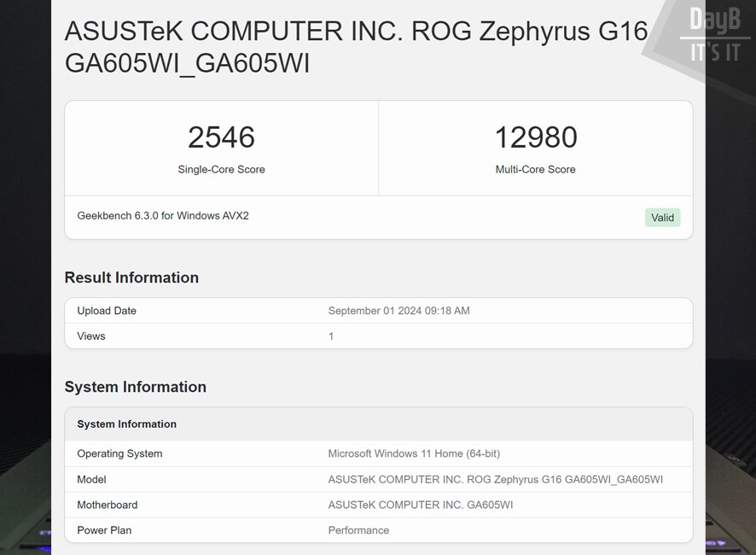Click the September 01 2024 upload date value
This screenshot has height=555, width=756.
(x=399, y=311)
